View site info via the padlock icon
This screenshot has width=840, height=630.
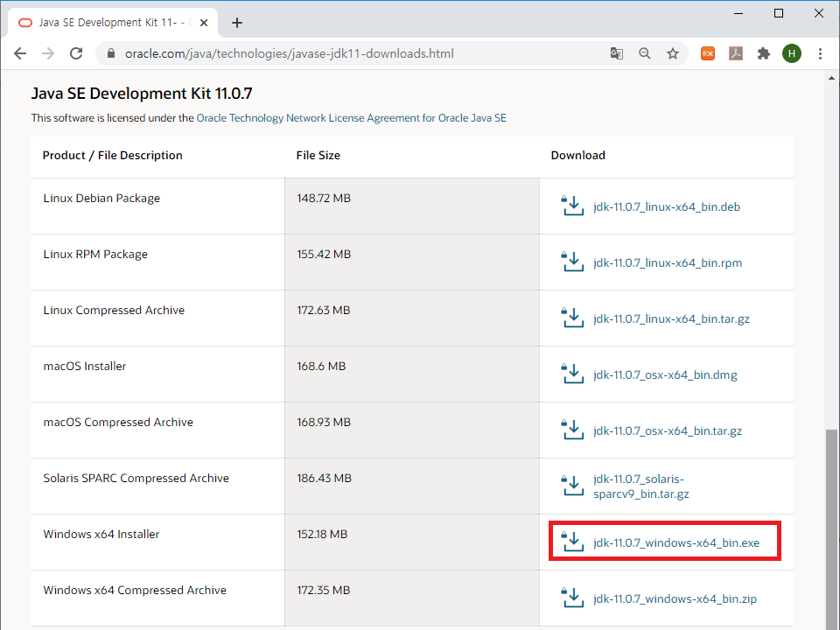tap(111, 53)
